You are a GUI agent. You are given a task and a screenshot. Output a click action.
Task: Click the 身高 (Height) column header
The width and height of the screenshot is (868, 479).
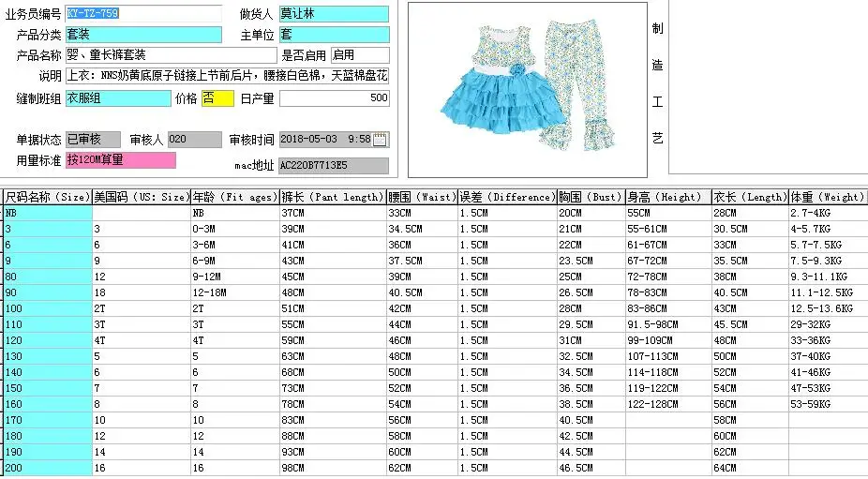[x=668, y=197]
